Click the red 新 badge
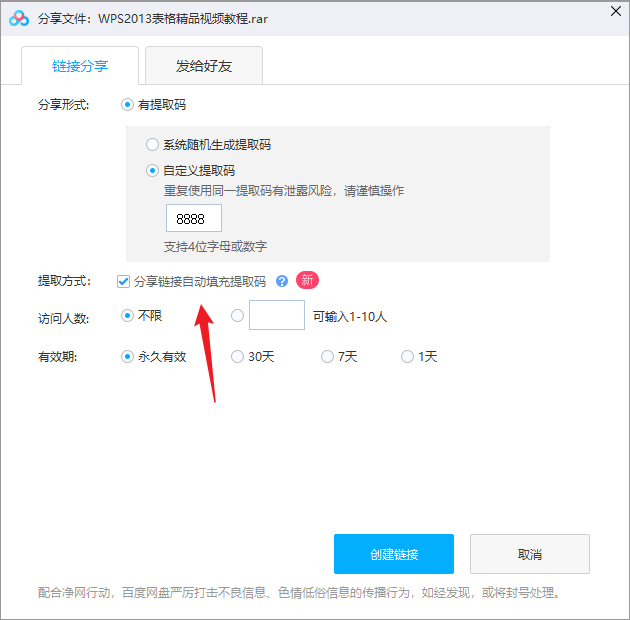Screen dimensions: 630x620 click(307, 280)
